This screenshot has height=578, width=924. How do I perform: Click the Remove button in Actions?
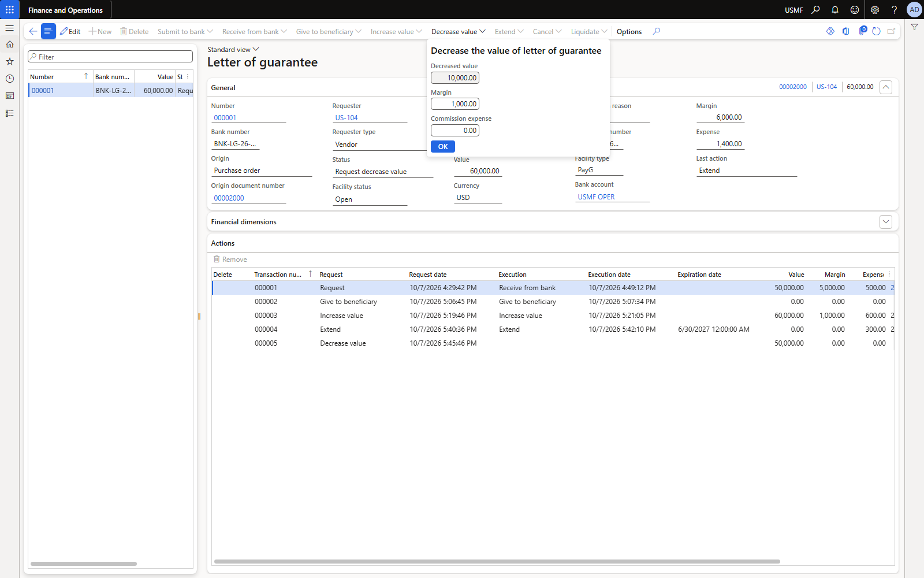(230, 260)
